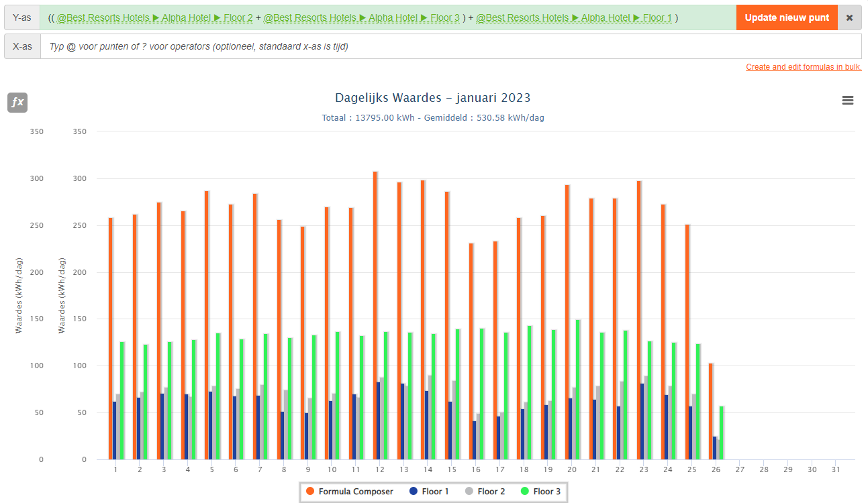Click the X-as label tab
This screenshot has height=503, width=868.
point(22,47)
